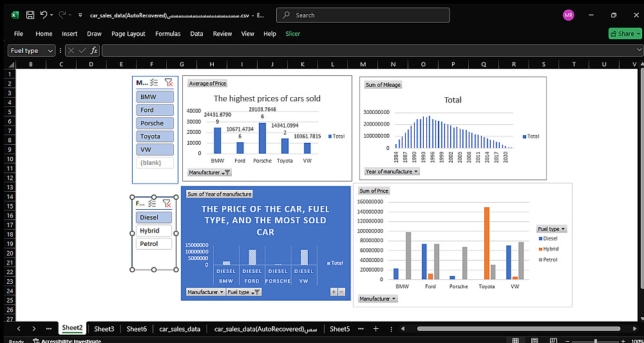Expand the Name Box dropdown showing Fuel type

click(x=50, y=50)
